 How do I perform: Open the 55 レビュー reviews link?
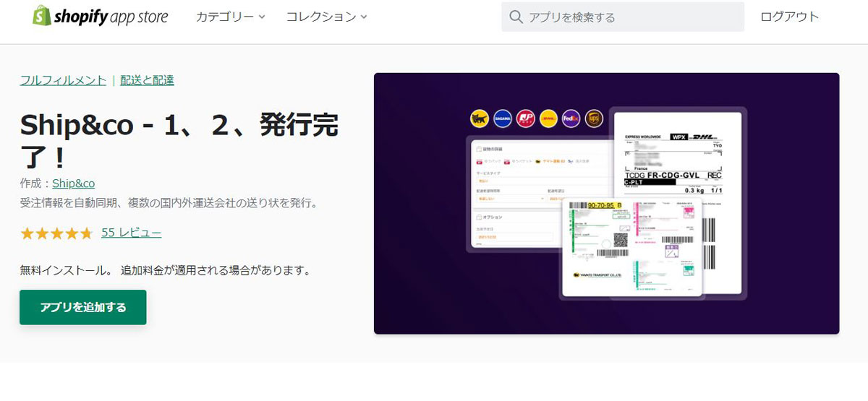pos(131,233)
